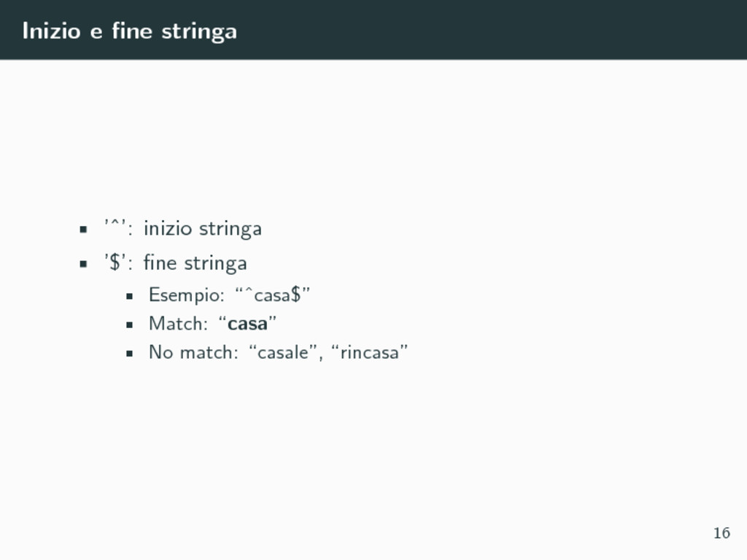Click the word 'stringa' in the title
This screenshot has height=560, width=747.
[199, 32]
